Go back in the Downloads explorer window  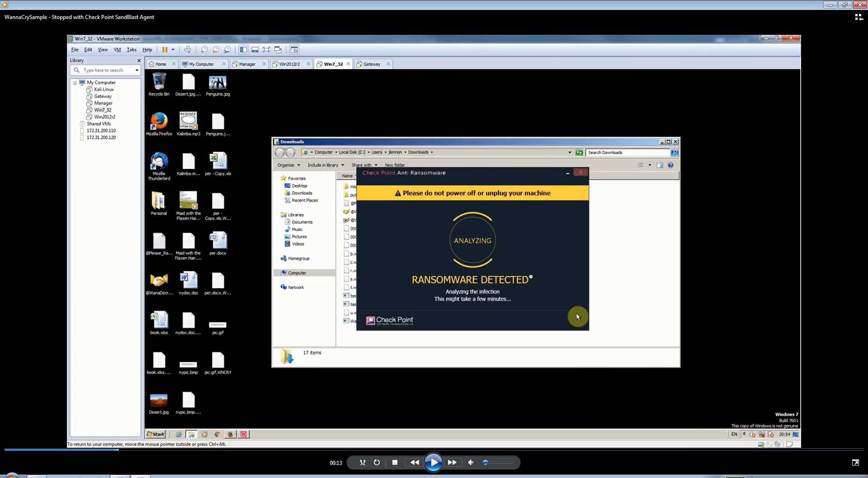pos(280,153)
